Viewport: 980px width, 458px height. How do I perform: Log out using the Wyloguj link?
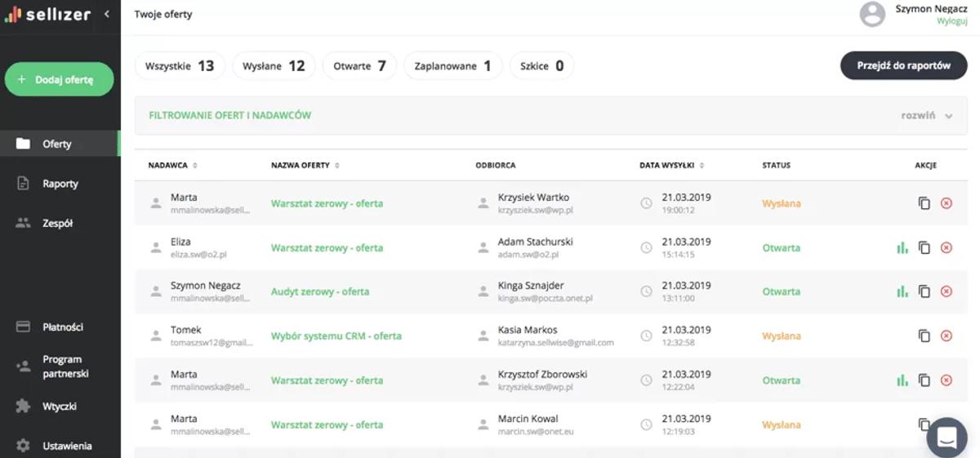[x=952, y=21]
